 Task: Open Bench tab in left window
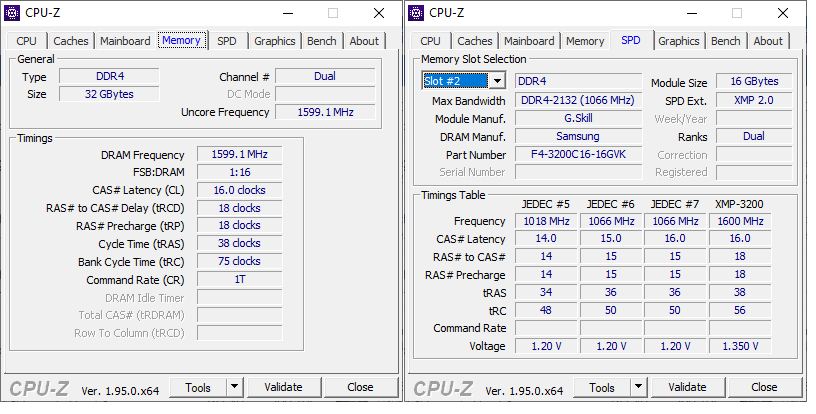click(x=322, y=41)
